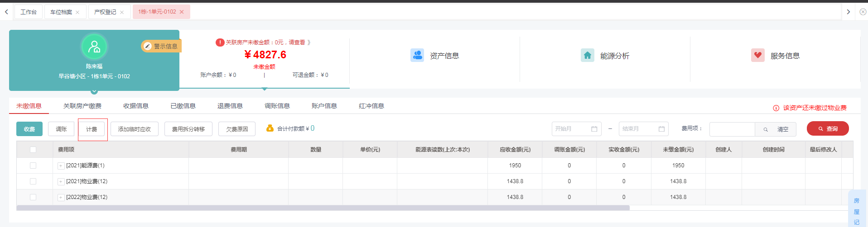
Task: Check the [2022]物业费(12) row checkbox
Action: [33, 197]
